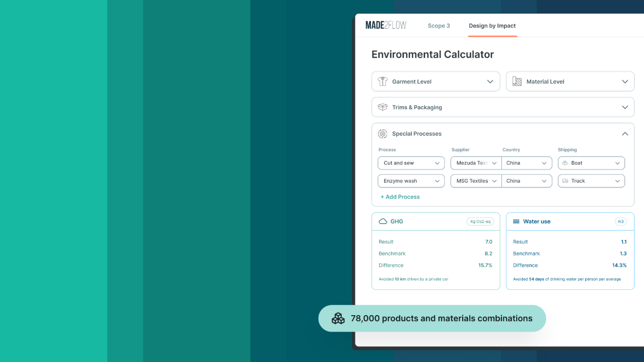Image resolution: width=644 pixels, height=362 pixels.
Task: Click the Add Process link
Action: tap(400, 197)
